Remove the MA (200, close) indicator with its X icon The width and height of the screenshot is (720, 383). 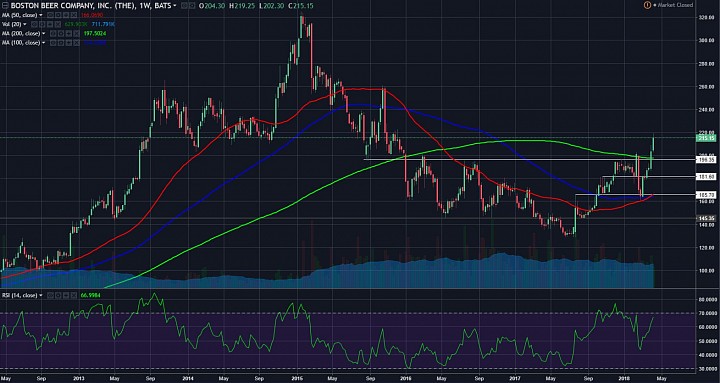pos(77,34)
